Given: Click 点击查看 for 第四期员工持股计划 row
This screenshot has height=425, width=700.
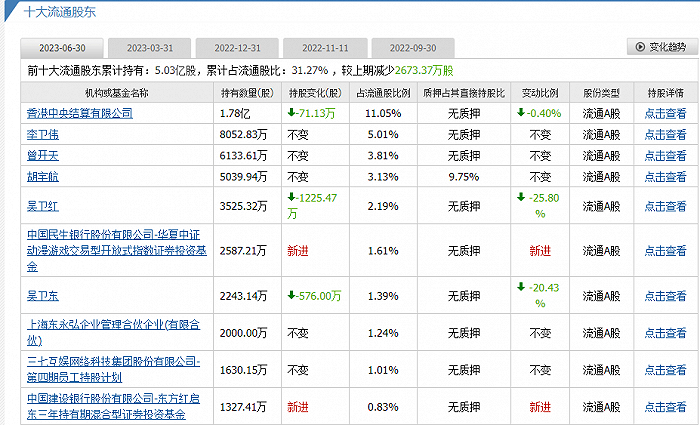Looking at the screenshot, I should tap(665, 370).
